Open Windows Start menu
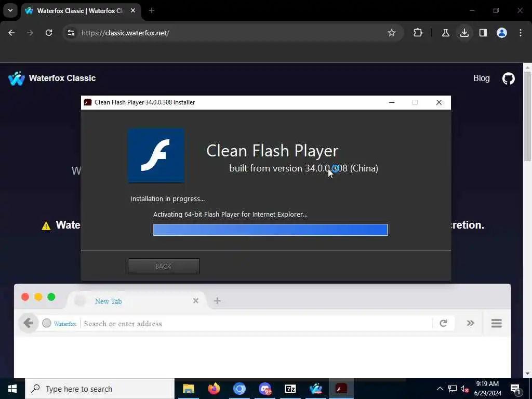 click(x=12, y=389)
